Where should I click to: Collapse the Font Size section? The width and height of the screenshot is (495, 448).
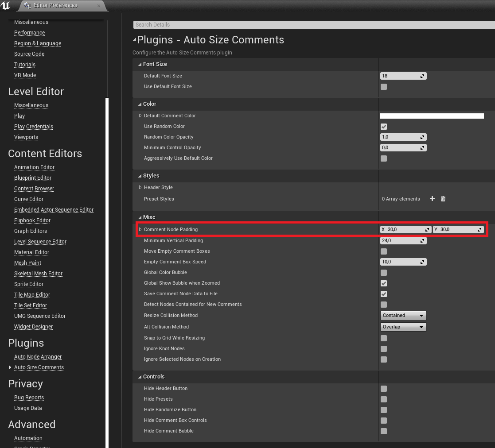pyautogui.click(x=140, y=64)
